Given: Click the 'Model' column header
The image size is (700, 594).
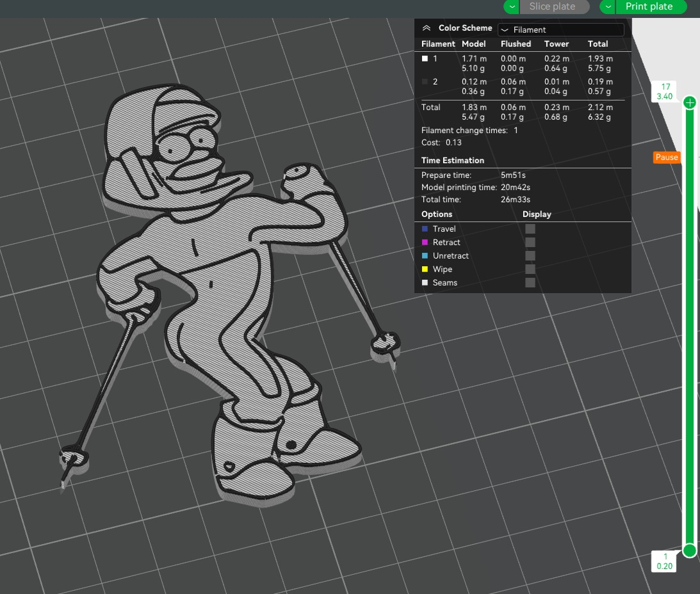Looking at the screenshot, I should 474,44.
